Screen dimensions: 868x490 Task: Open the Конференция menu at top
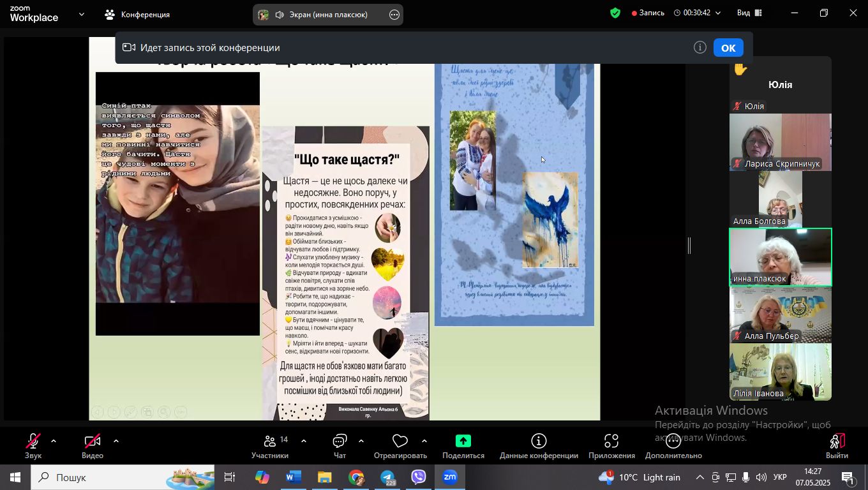138,14
